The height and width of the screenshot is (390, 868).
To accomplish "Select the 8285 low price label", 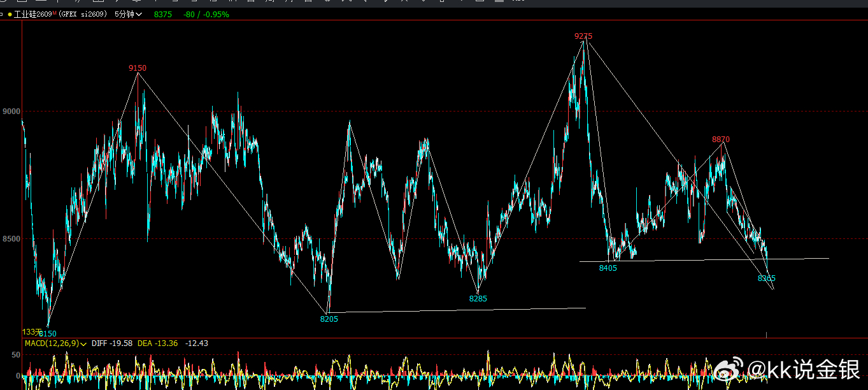I will pyautogui.click(x=478, y=299).
